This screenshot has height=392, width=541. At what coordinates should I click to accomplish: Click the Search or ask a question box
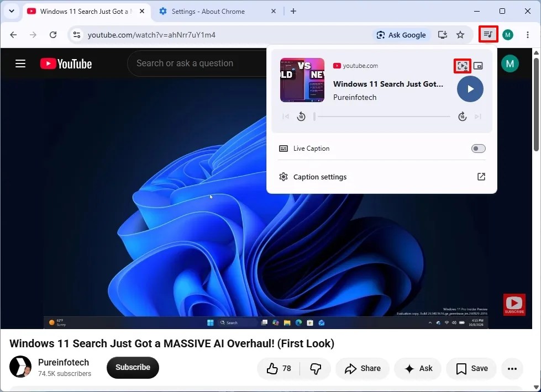197,63
